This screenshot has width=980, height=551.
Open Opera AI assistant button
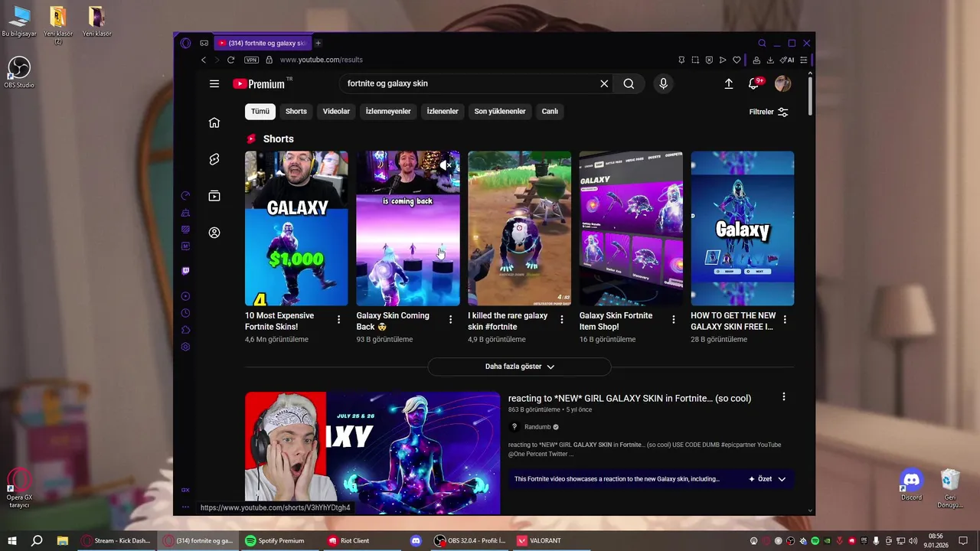click(787, 60)
